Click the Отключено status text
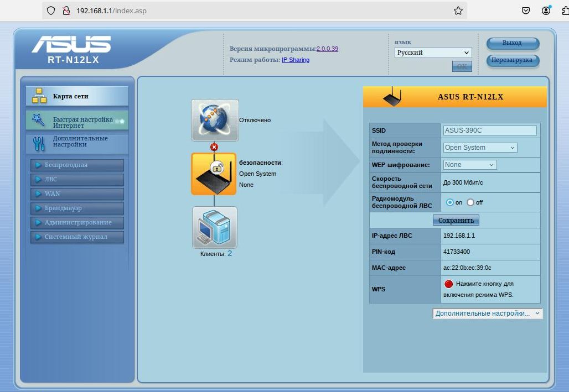569x392 pixels. click(255, 120)
